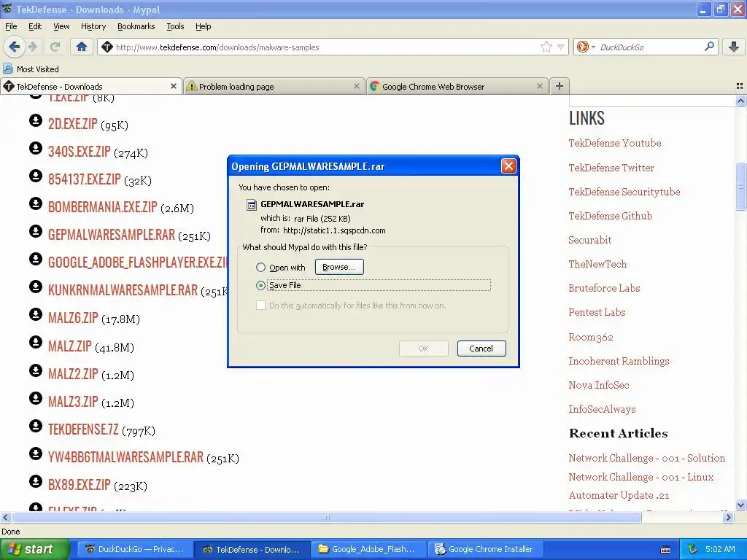
Task: Click the search magnifier icon
Action: coord(709,46)
